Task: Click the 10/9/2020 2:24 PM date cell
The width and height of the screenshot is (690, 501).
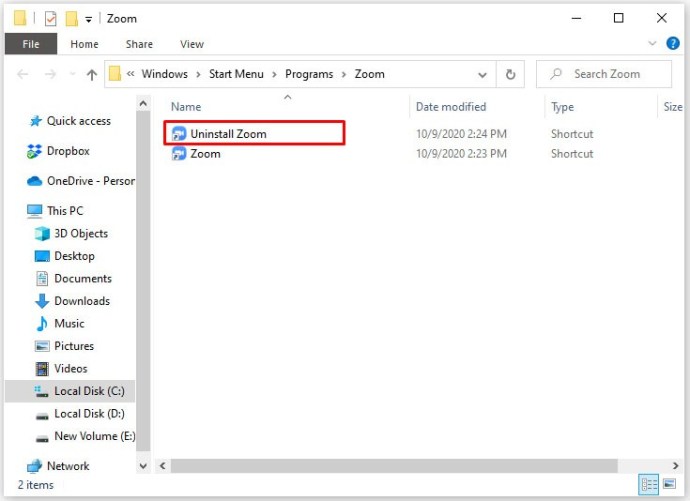Action: (461, 134)
